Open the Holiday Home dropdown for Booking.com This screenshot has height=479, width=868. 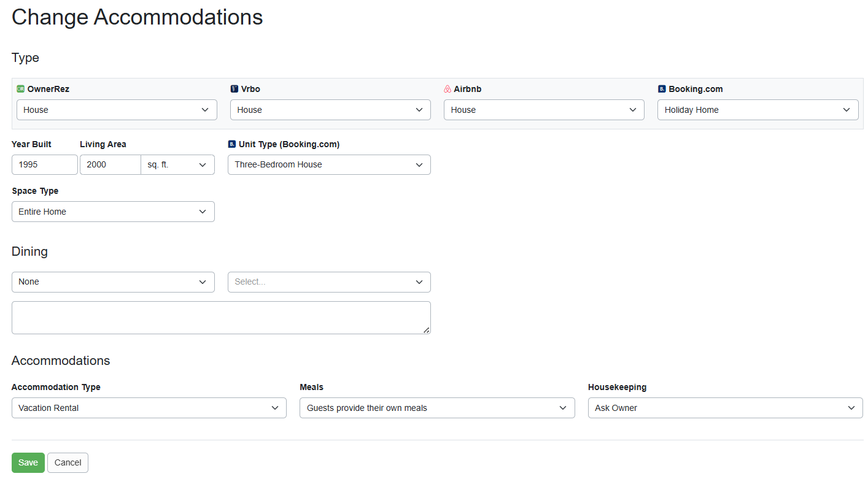click(x=758, y=110)
